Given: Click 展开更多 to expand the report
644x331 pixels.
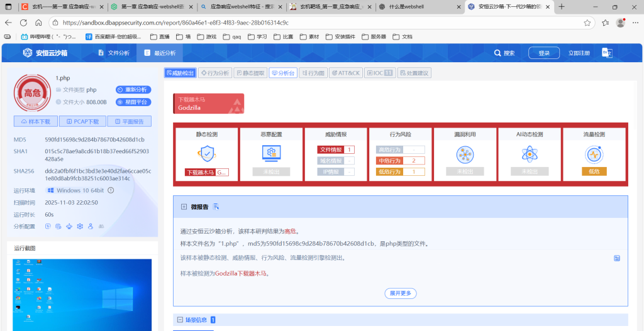Looking at the screenshot, I should coord(400,293).
